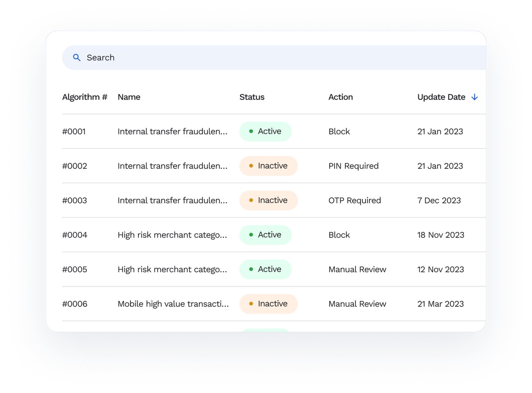532x393 pixels.
Task: Click 21 Jan 2023 date for #0001
Action: point(440,132)
